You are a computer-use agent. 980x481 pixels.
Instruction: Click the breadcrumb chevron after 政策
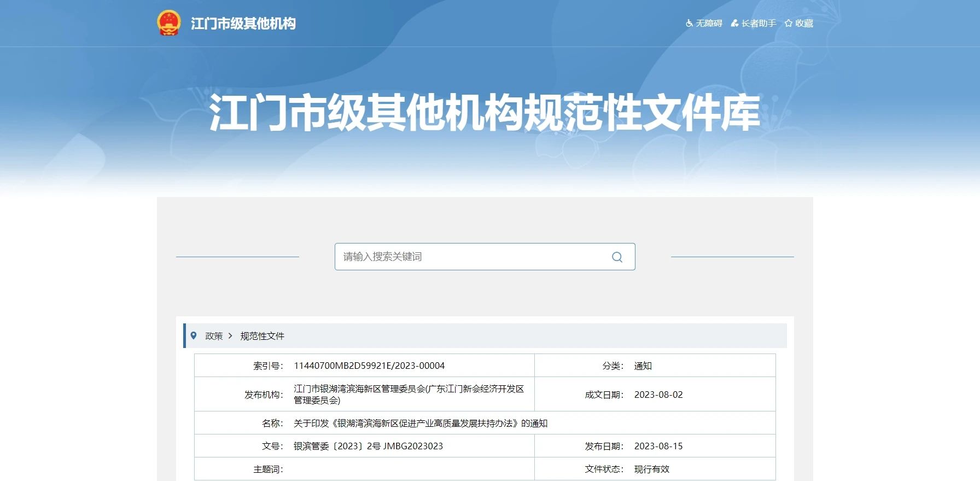click(x=230, y=336)
